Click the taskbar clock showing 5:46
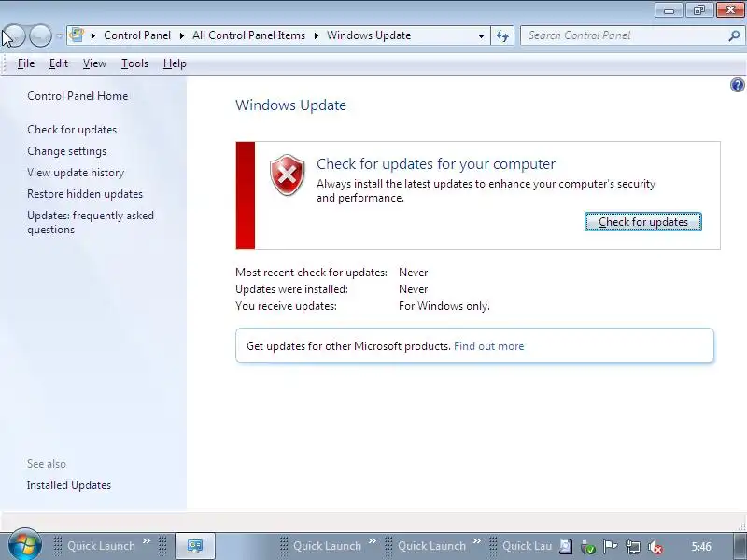Image resolution: width=747 pixels, height=560 pixels. pyautogui.click(x=701, y=546)
